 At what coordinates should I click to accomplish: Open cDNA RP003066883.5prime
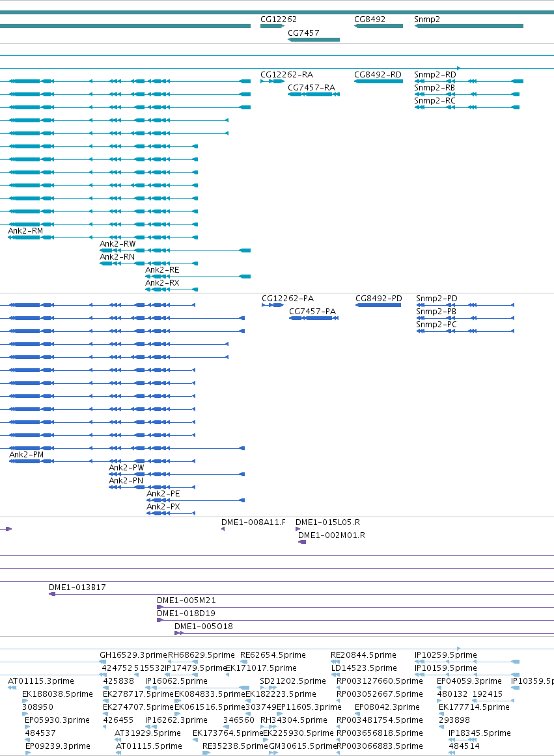pyautogui.click(x=380, y=746)
